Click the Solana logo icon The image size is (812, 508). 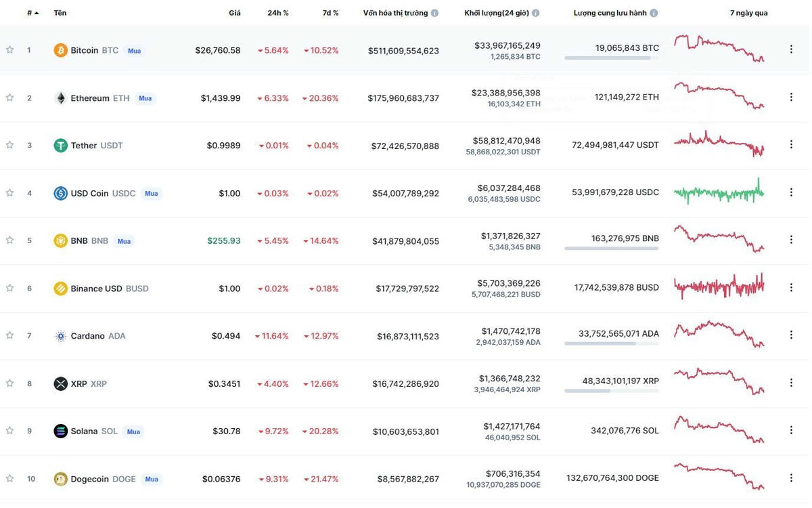(60, 431)
